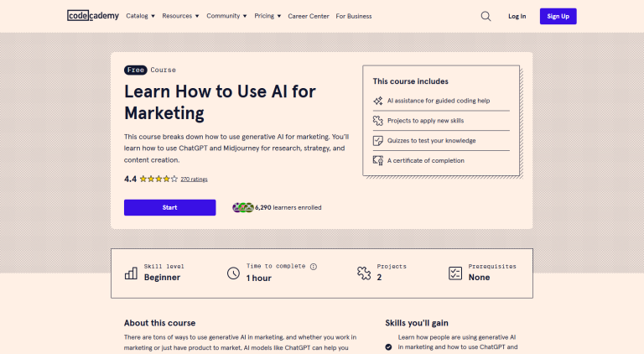This screenshot has width=644, height=354.
Task: Click 'A certificate of completion' text
Action: point(425,160)
